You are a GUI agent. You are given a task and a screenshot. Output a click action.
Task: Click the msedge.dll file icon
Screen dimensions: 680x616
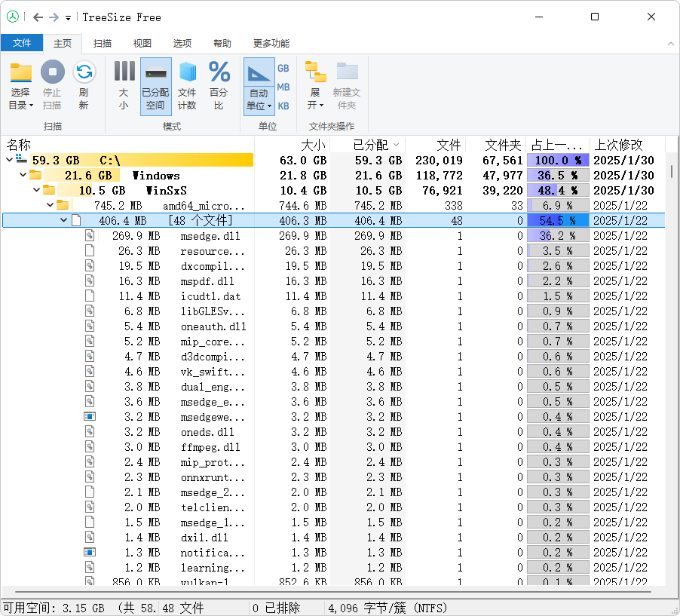pos(90,235)
